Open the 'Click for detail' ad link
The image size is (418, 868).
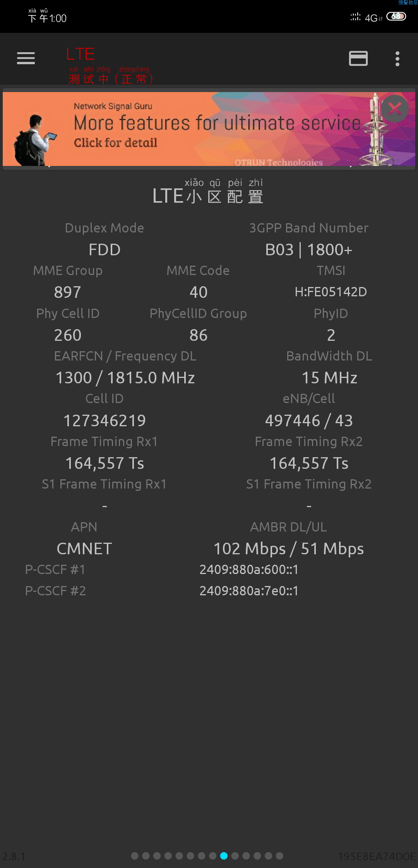tap(115, 143)
